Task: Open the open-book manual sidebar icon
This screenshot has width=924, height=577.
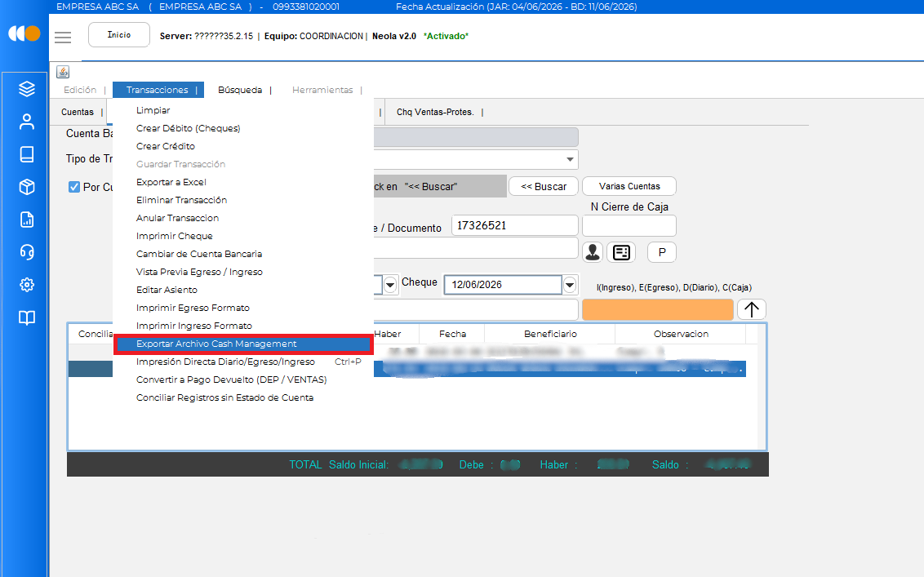Action: pos(26,317)
